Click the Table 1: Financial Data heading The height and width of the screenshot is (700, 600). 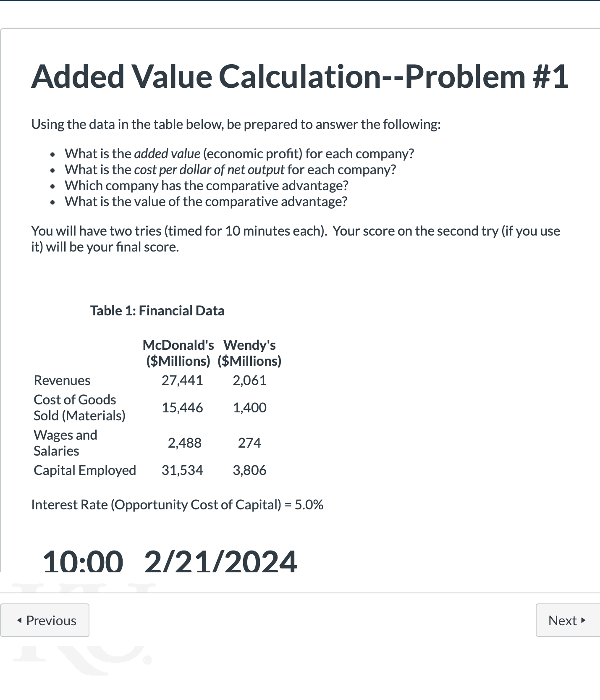[157, 310]
